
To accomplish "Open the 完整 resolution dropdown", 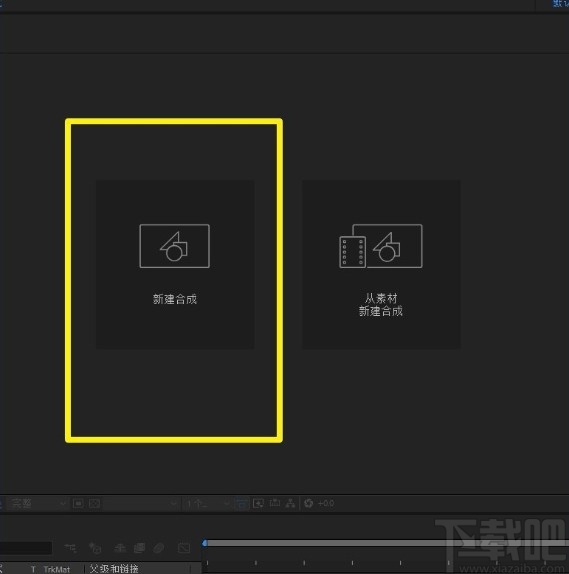I will click(x=38, y=504).
